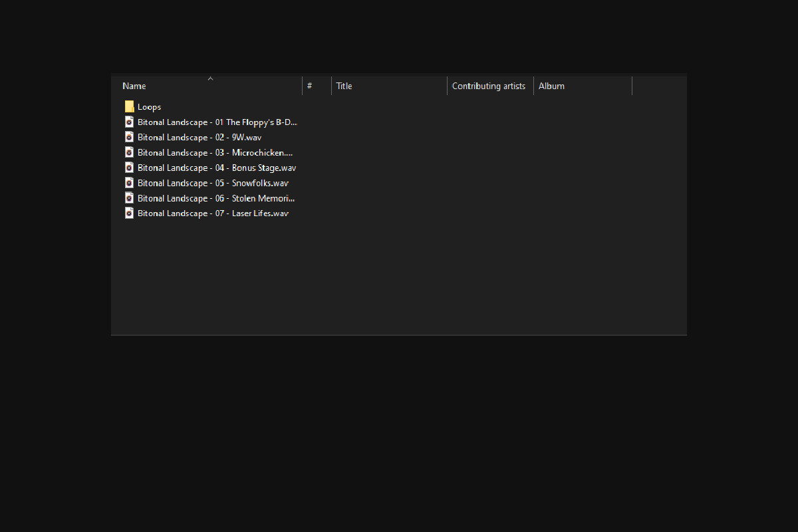Select the Snowfolks.wav audio file icon
Screen dimensions: 798x532
129,183
